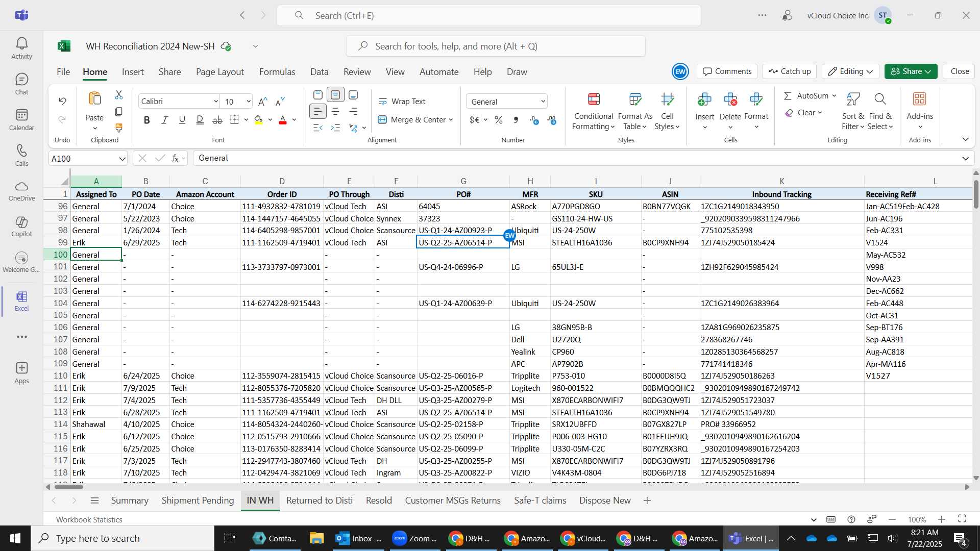This screenshot has width=980, height=551.
Task: Click zoom in plus control
Action: pyautogui.click(x=942, y=519)
